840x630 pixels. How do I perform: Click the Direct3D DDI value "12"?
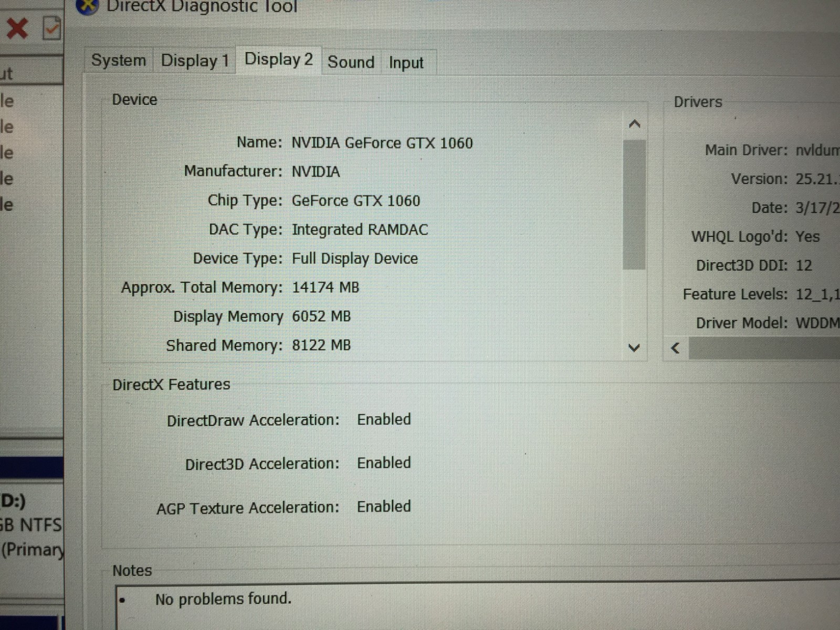click(x=804, y=265)
